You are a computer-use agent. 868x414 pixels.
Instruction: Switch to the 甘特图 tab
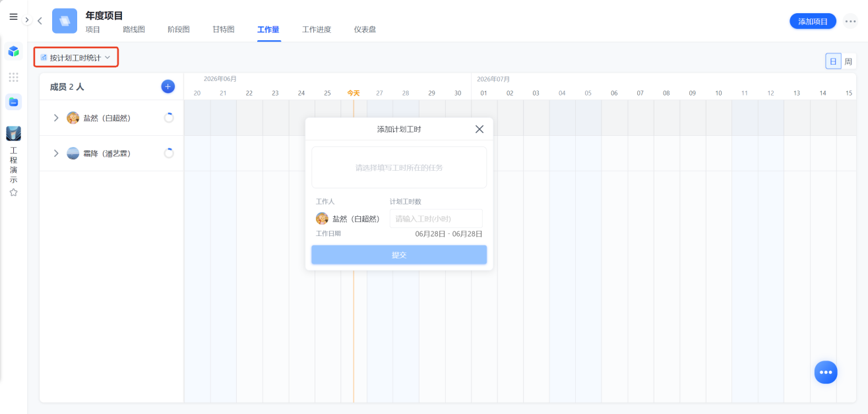[x=224, y=30]
